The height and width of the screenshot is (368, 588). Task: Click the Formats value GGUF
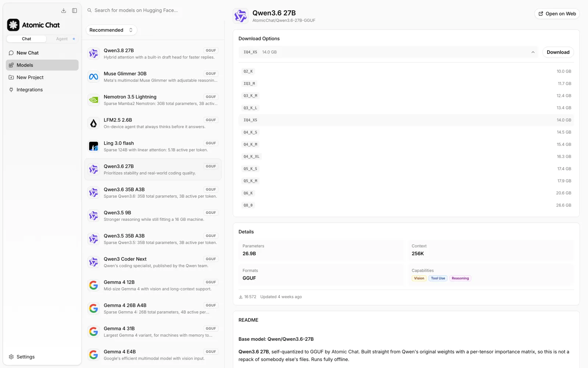coord(249,278)
